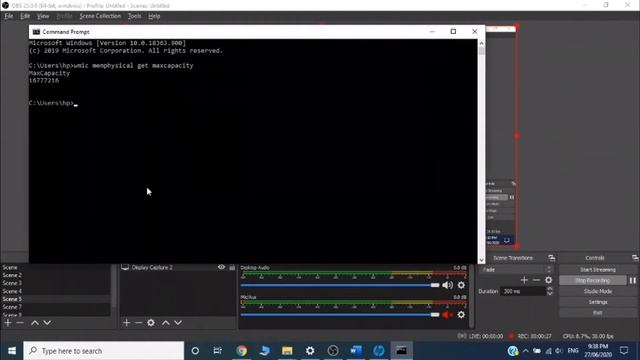
Task: Pop out the Controls dock
Action: point(635,258)
